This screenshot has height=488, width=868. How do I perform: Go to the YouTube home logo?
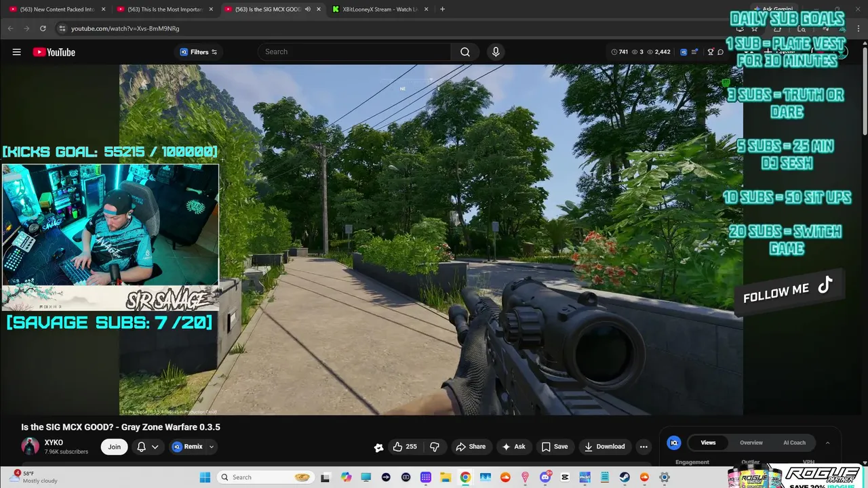(54, 52)
